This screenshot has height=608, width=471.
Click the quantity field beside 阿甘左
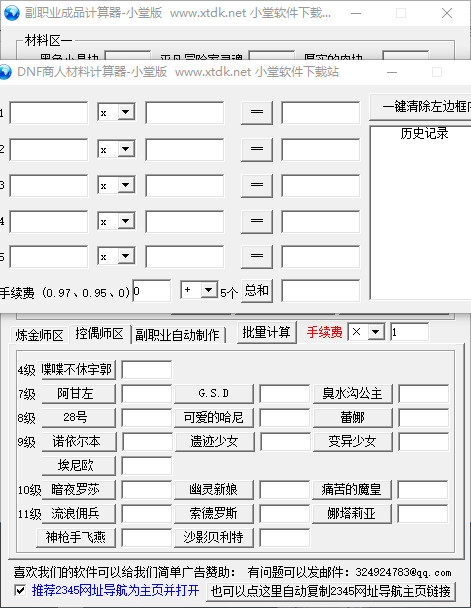coord(147,394)
